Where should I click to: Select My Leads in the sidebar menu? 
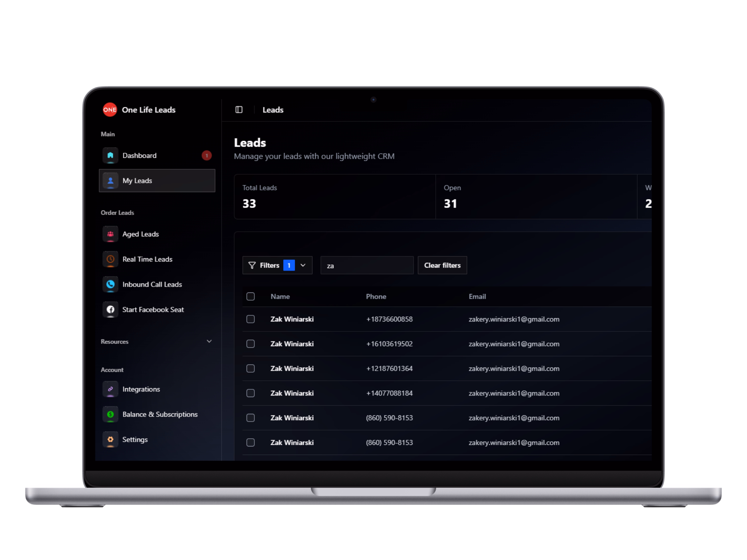point(137,180)
